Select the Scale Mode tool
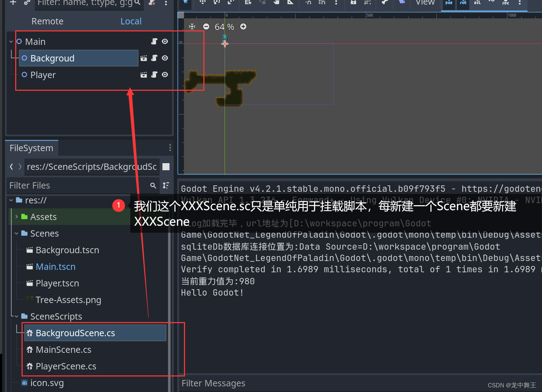542x392 pixels. coord(231,2)
